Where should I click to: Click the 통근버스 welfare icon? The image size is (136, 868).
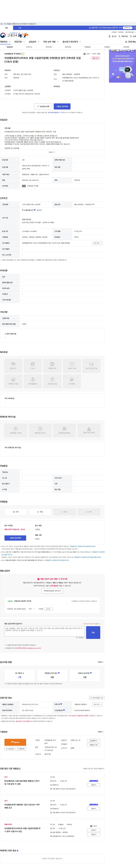(x=13, y=364)
